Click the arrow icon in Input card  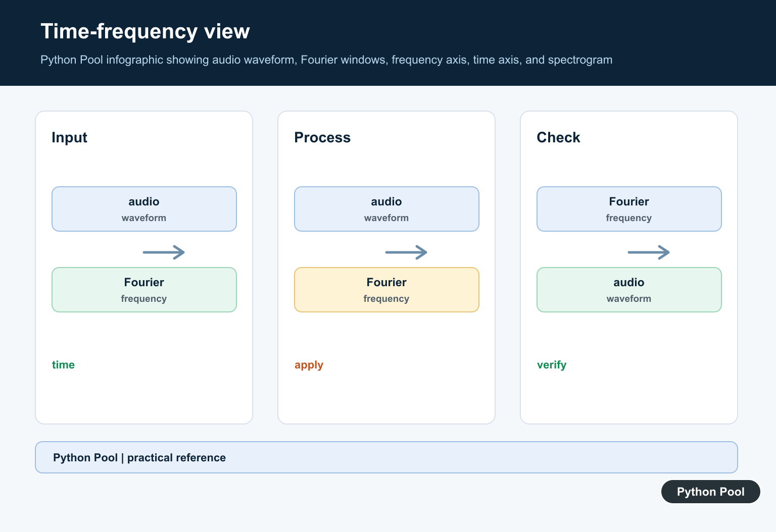coord(164,252)
